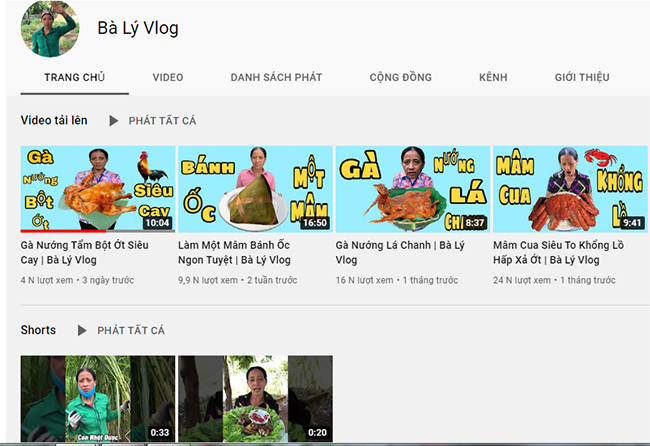Open Bánh Ốc Một Mâm video thumbnail

255,190
